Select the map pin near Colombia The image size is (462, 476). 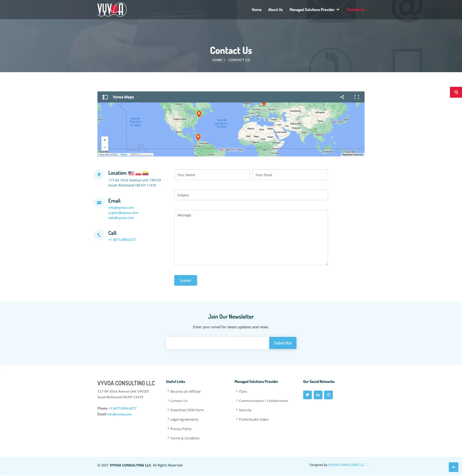(198, 137)
